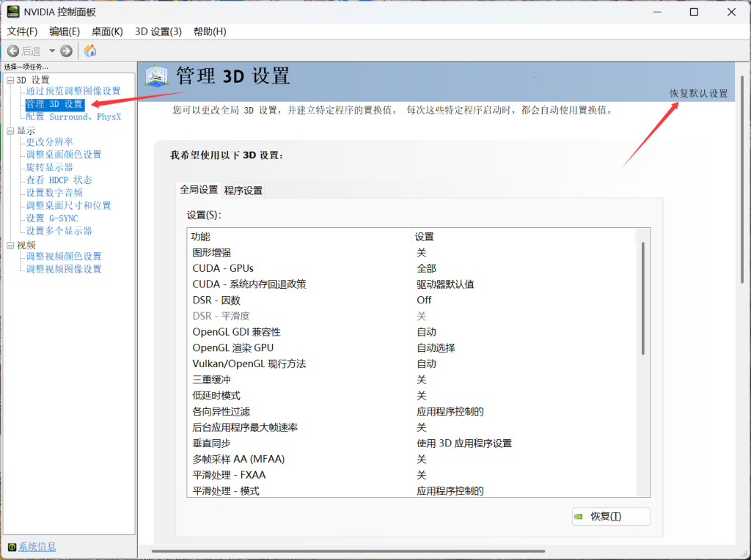Image resolution: width=751 pixels, height=560 pixels.
Task: Select 旋转显示器 in tree
Action: (49, 167)
